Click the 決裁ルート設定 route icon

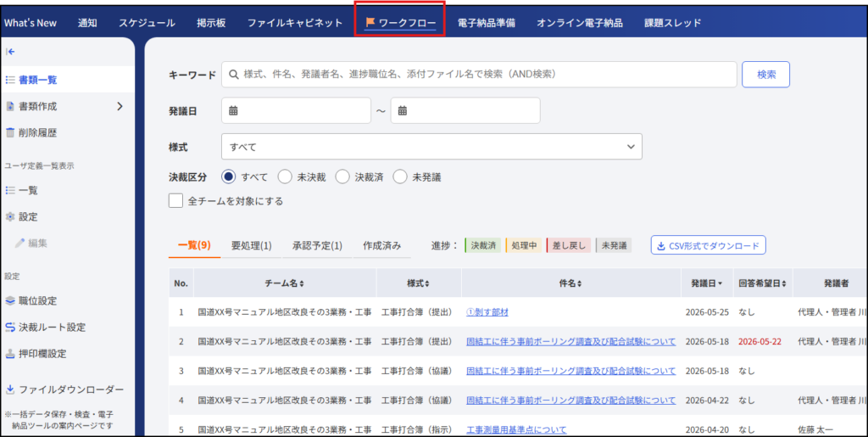click(10, 328)
